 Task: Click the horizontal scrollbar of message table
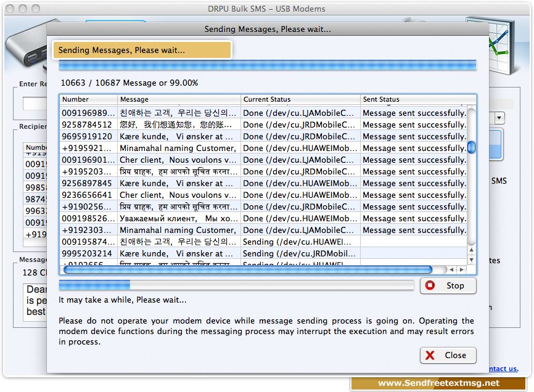click(248, 270)
